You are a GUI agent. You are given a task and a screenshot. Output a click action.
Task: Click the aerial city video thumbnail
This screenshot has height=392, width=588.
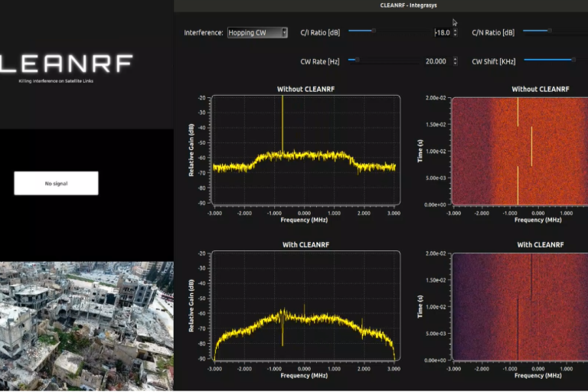coord(87,326)
